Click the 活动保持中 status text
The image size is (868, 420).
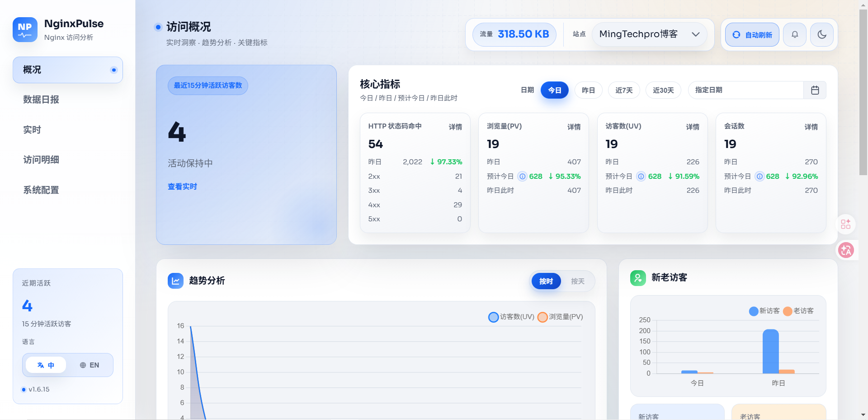pos(190,163)
